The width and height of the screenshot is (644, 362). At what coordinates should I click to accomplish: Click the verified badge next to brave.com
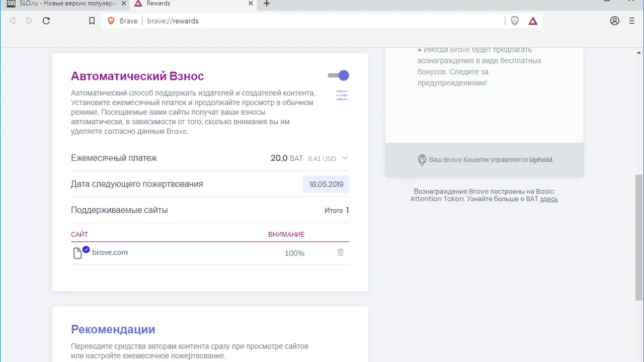pos(86,249)
